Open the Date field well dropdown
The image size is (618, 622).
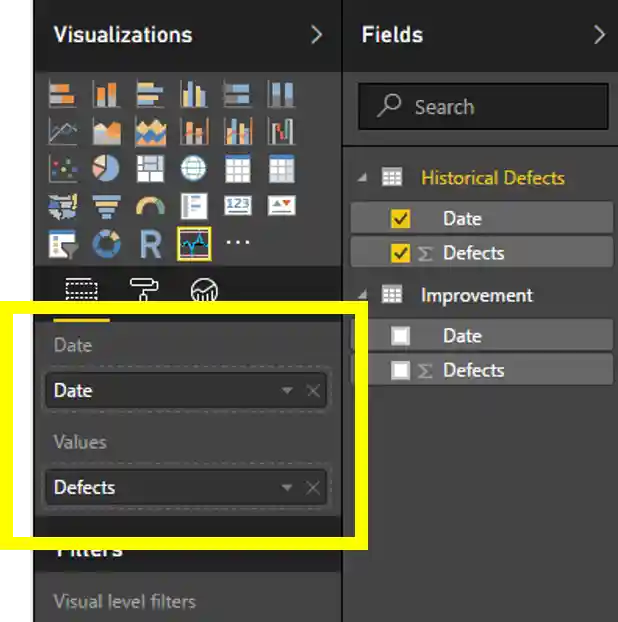pyautogui.click(x=287, y=391)
